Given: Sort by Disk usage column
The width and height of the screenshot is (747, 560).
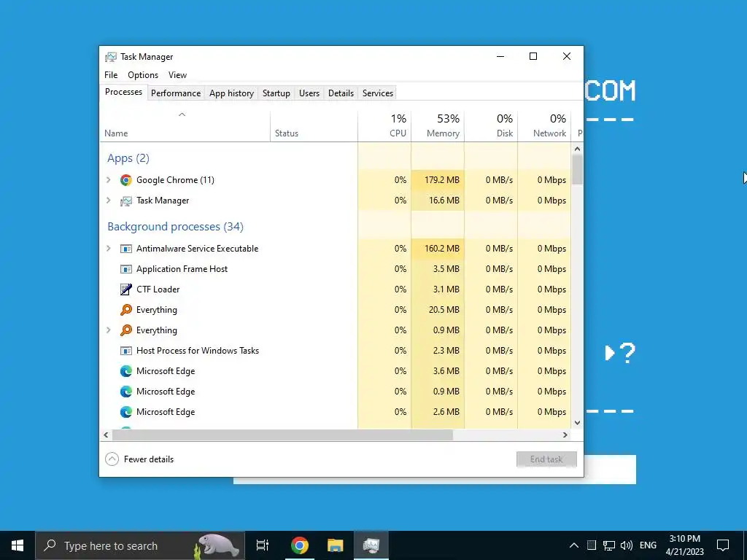Looking at the screenshot, I should [491, 126].
